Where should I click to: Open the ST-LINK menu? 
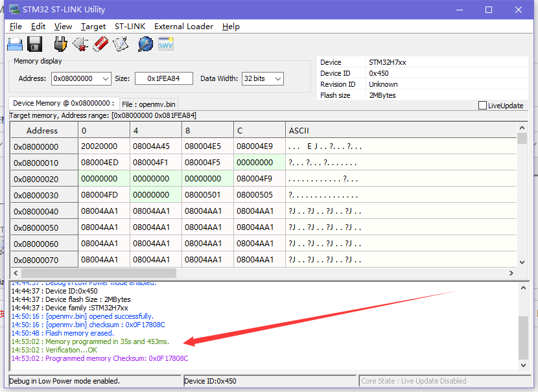click(x=130, y=27)
